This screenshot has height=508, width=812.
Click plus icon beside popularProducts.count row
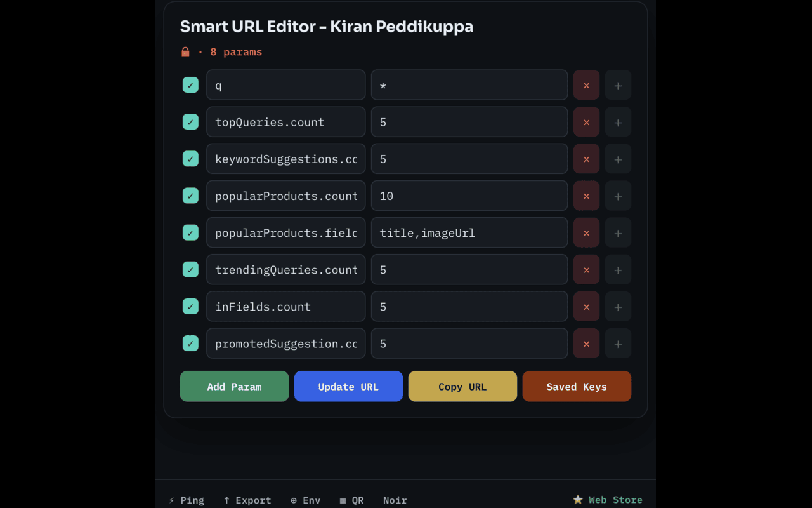pyautogui.click(x=618, y=196)
